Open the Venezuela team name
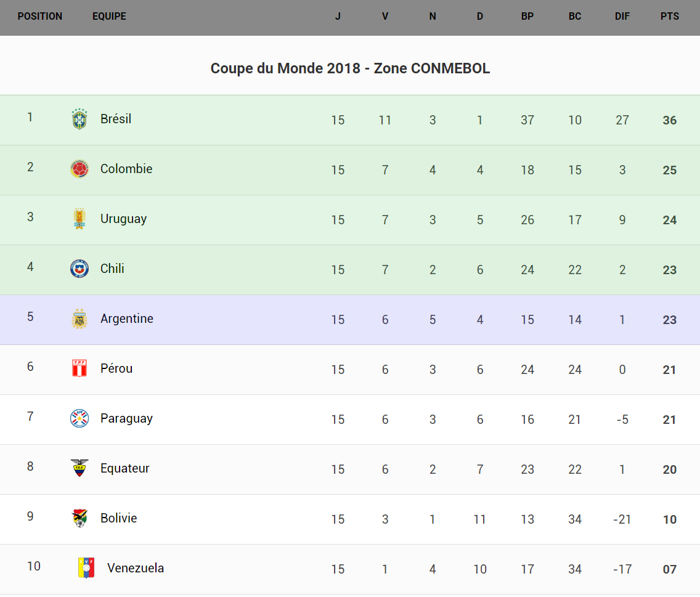700x597 pixels. tap(136, 568)
